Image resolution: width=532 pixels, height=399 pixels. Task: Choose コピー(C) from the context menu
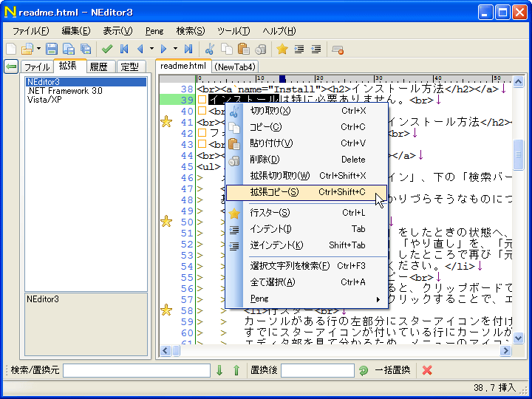[x=307, y=127]
